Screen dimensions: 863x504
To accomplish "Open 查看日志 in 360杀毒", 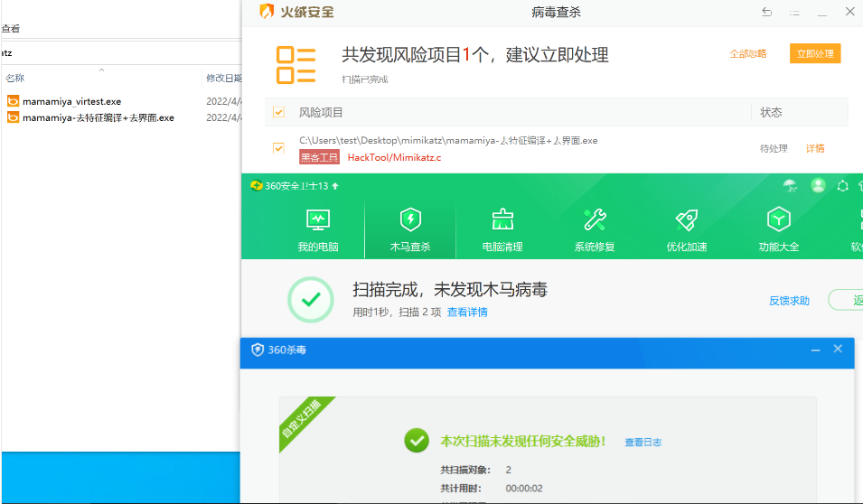I will (643, 442).
